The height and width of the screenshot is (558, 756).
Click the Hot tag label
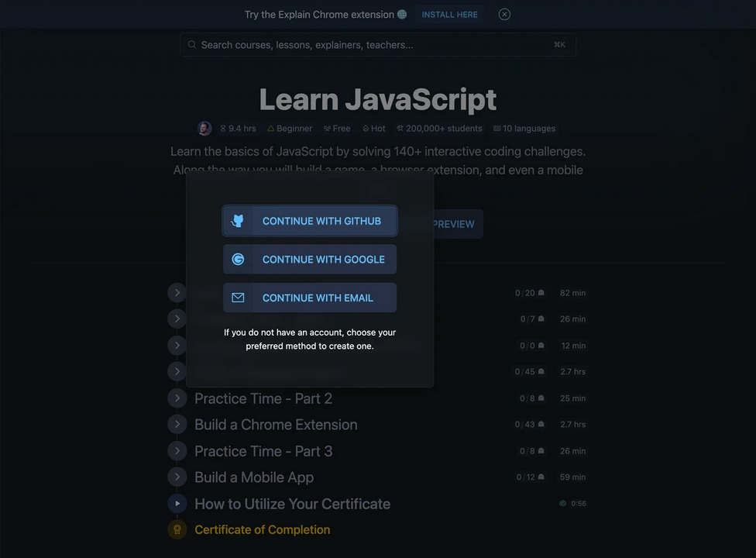(373, 129)
